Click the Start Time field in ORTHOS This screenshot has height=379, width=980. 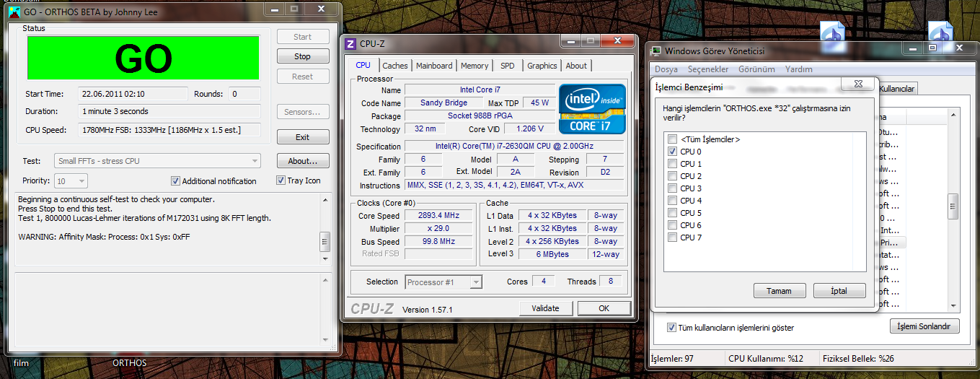point(133,94)
